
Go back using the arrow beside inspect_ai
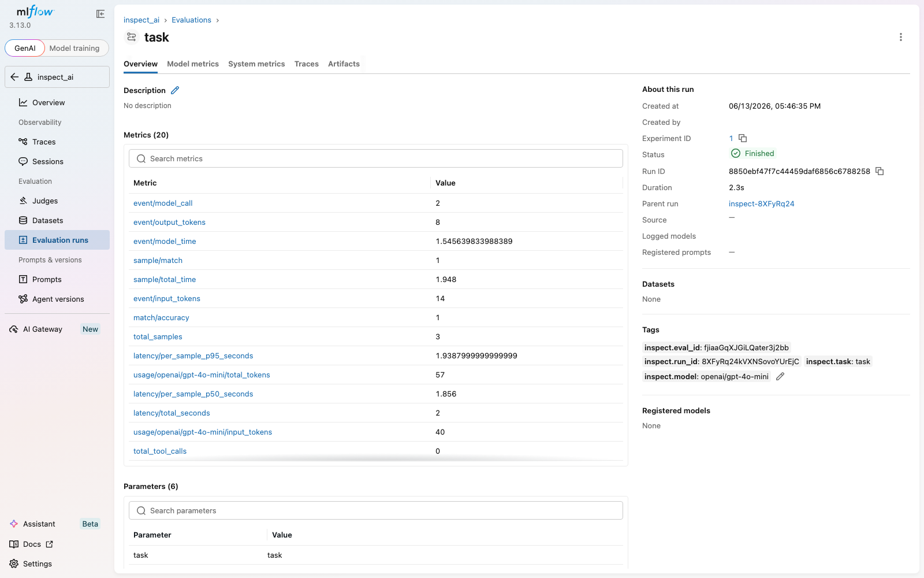tap(14, 77)
